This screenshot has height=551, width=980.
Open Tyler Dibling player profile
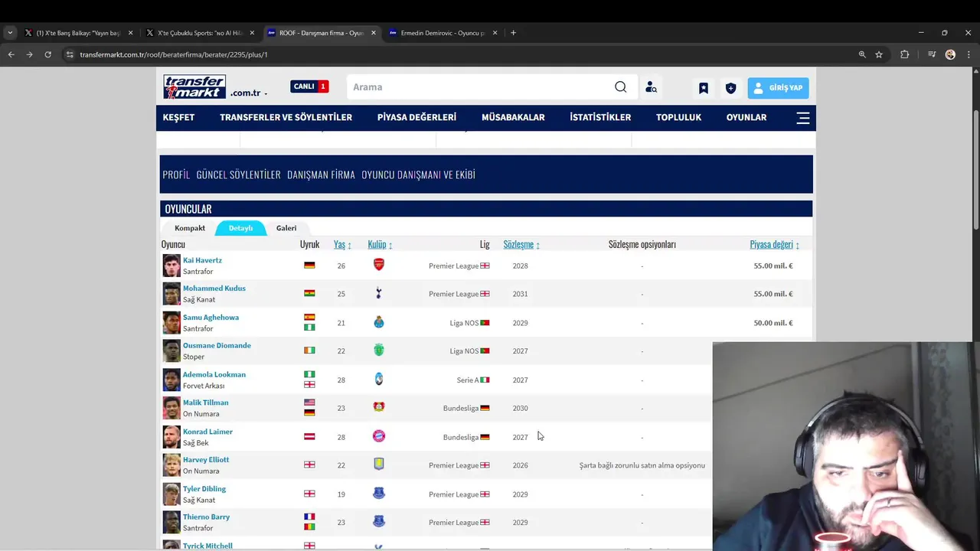[204, 489]
